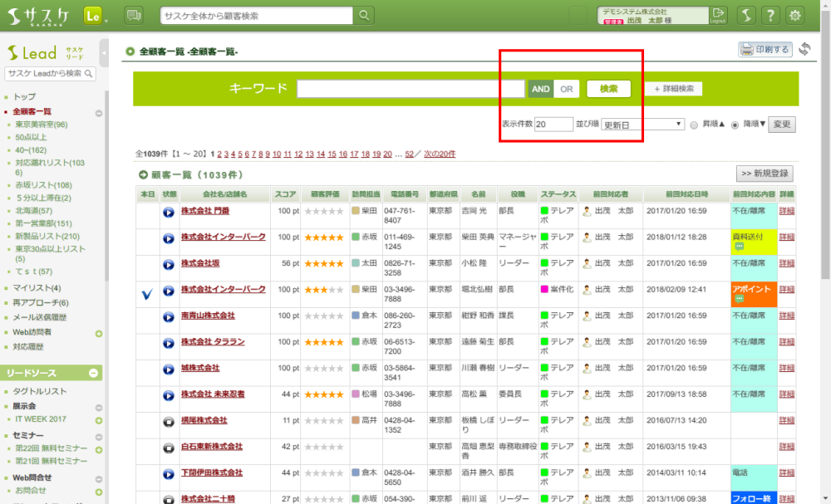Click the refresh arrows icon beside print

(x=804, y=50)
